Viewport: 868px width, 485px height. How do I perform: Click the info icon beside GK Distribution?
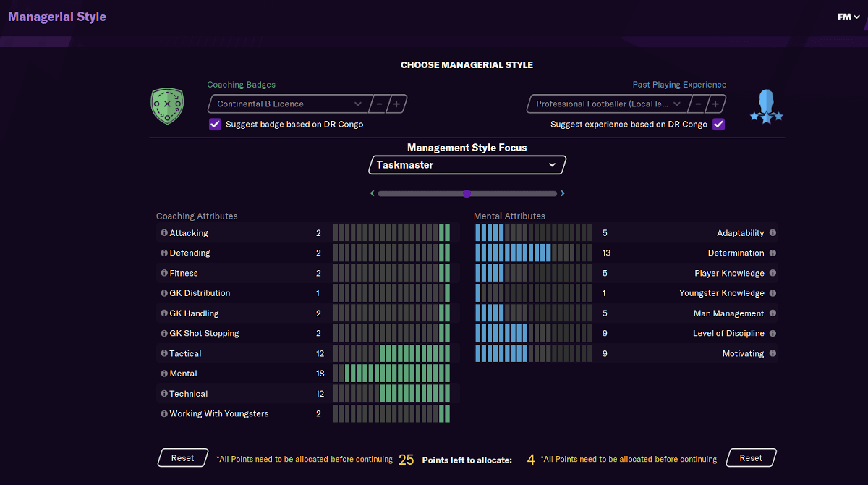point(164,293)
